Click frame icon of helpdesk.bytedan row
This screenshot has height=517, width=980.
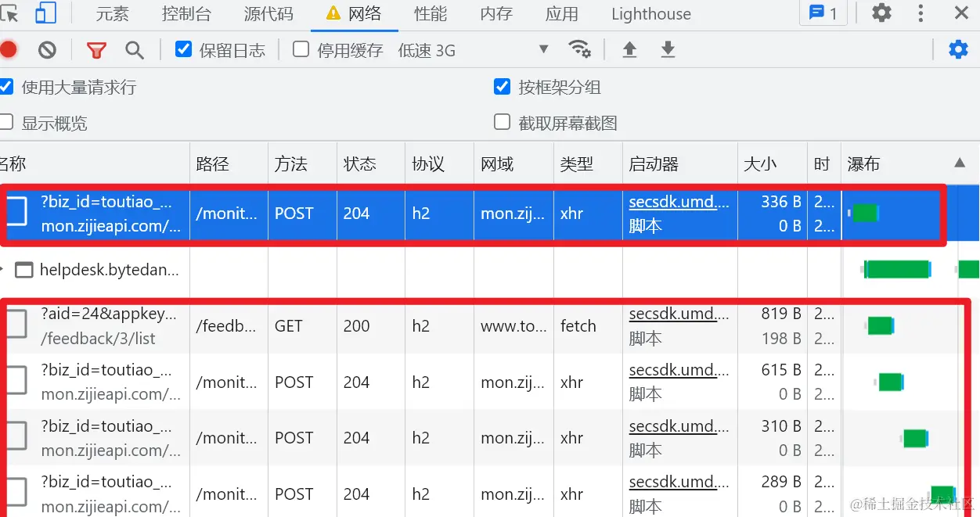coord(24,271)
